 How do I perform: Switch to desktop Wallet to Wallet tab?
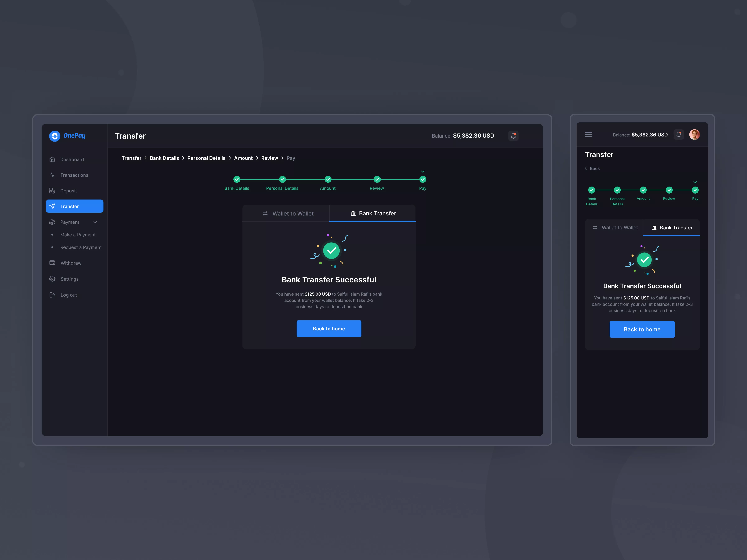click(x=286, y=213)
